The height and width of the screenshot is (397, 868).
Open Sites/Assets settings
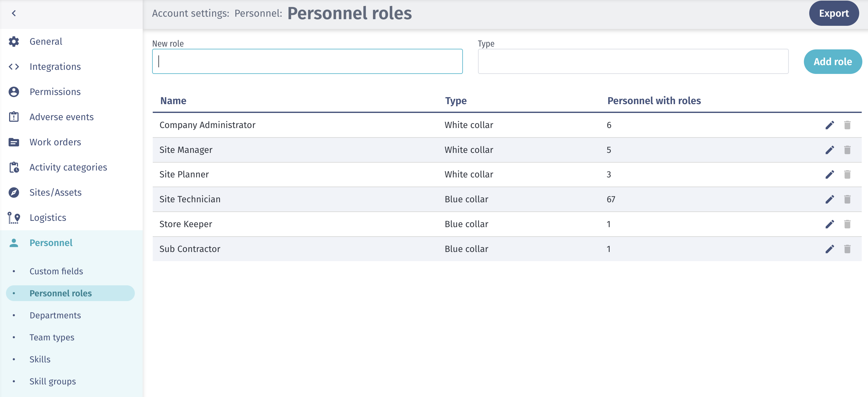tap(56, 192)
